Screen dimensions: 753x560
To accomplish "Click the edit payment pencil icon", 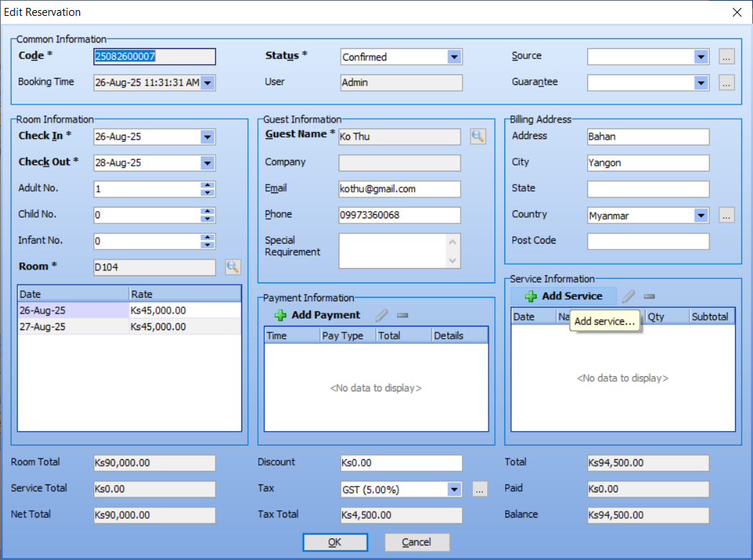I will click(x=382, y=315).
